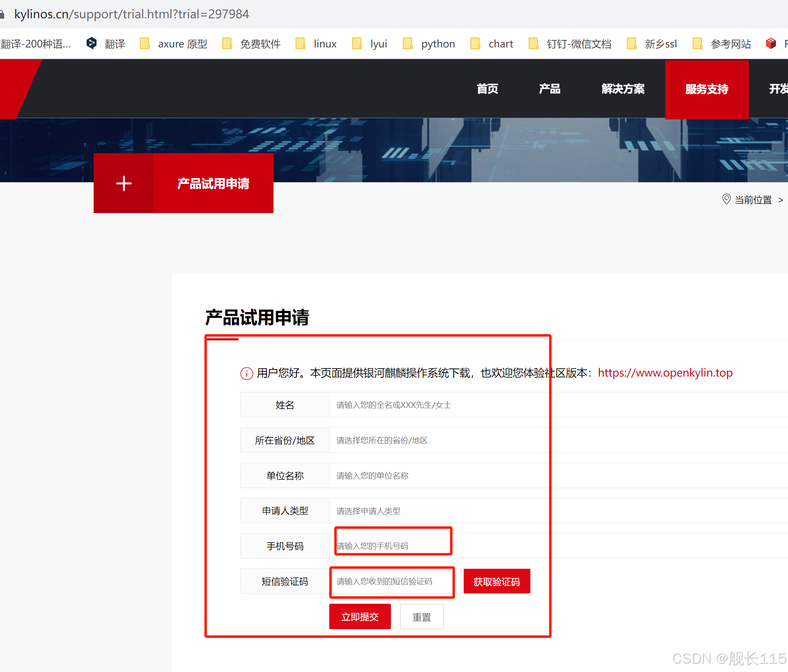788x672 pixels.
Task: Focus the 手机号码 input field
Action: pos(558,546)
